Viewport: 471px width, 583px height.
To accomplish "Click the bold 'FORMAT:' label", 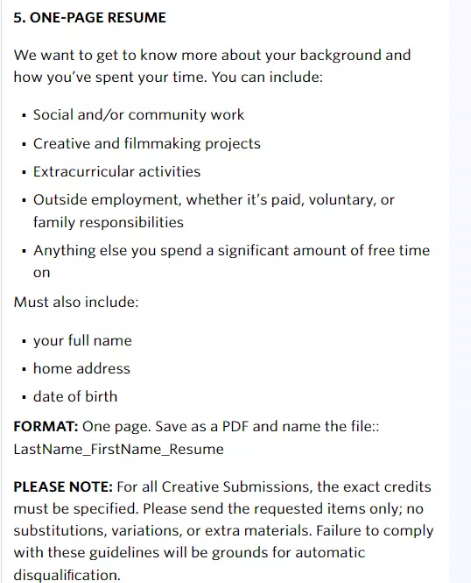I will (46, 426).
